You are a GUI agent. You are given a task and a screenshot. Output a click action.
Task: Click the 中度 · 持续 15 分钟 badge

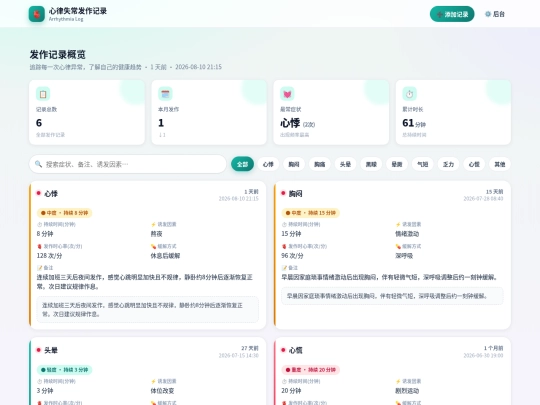coord(311,213)
